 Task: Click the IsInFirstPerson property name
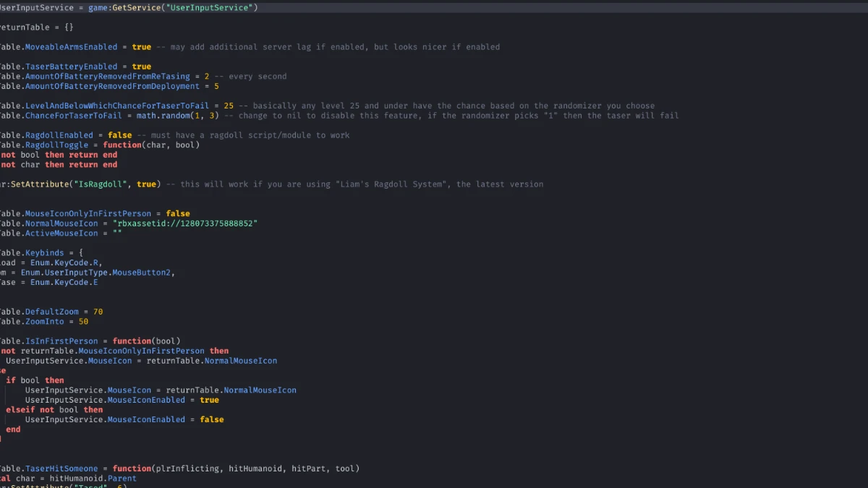point(61,341)
